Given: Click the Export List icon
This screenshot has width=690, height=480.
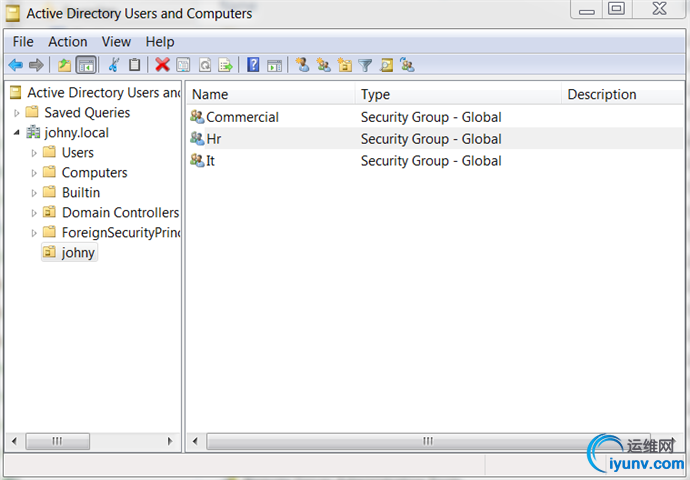Looking at the screenshot, I should [226, 66].
